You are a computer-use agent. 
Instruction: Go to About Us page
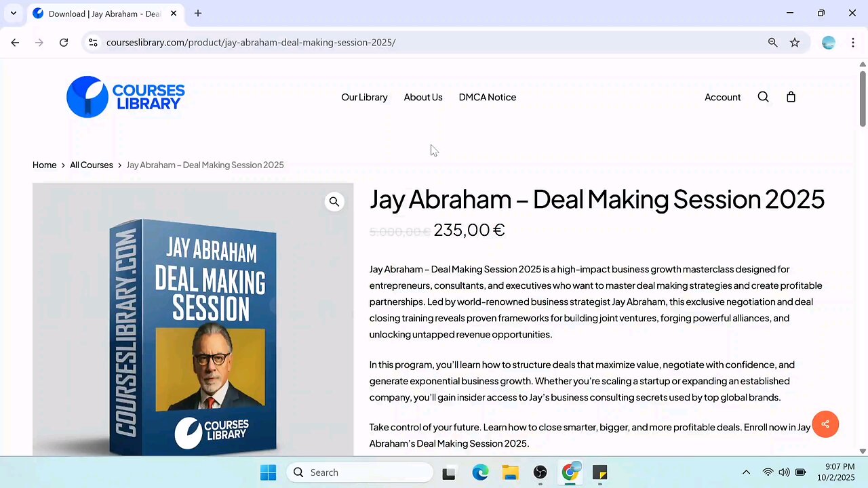(x=423, y=97)
